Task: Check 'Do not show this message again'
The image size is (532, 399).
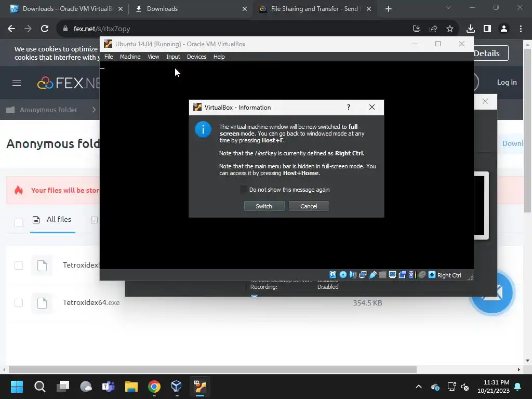Action: tap(243, 190)
